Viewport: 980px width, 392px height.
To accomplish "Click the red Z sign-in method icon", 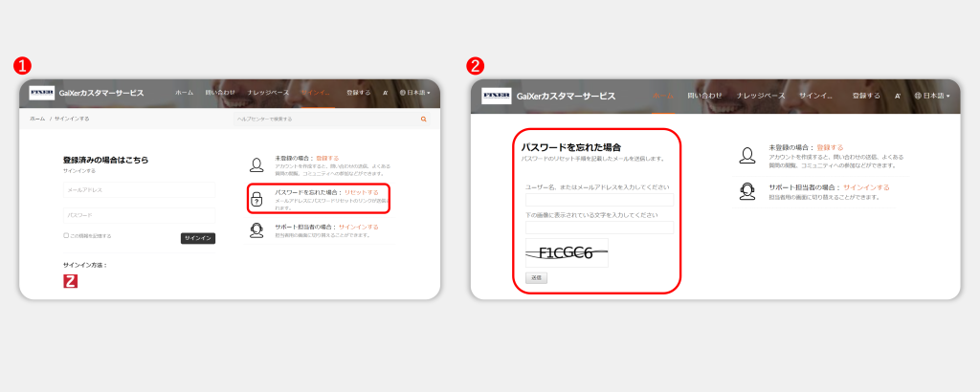I will (x=70, y=281).
